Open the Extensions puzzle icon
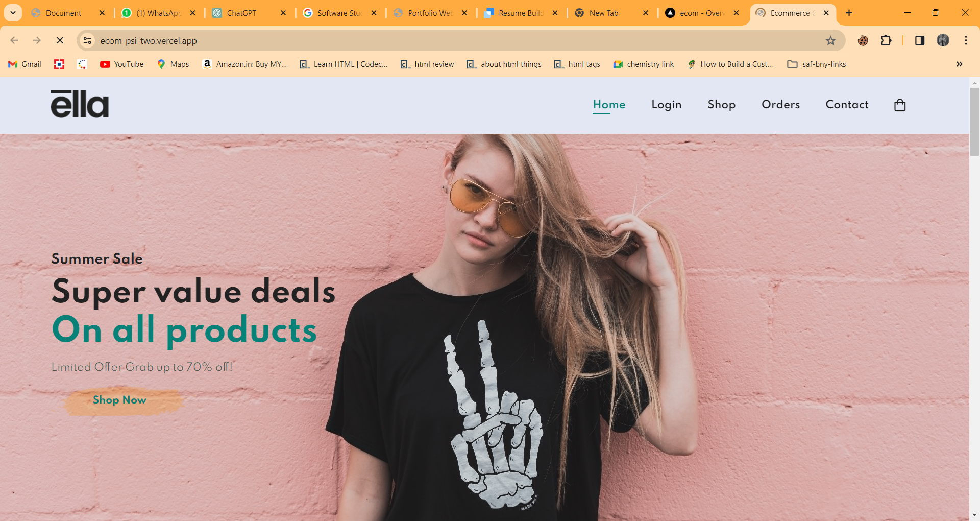The width and height of the screenshot is (980, 521). pos(886,40)
